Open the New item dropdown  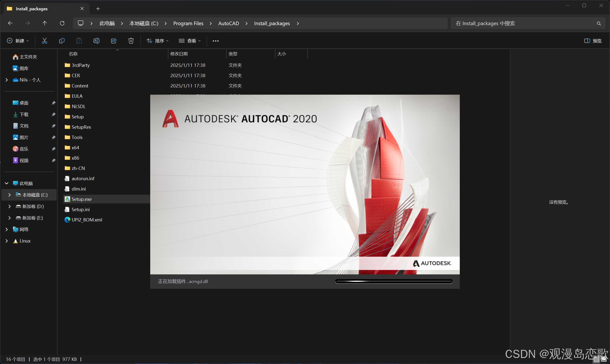coord(18,41)
